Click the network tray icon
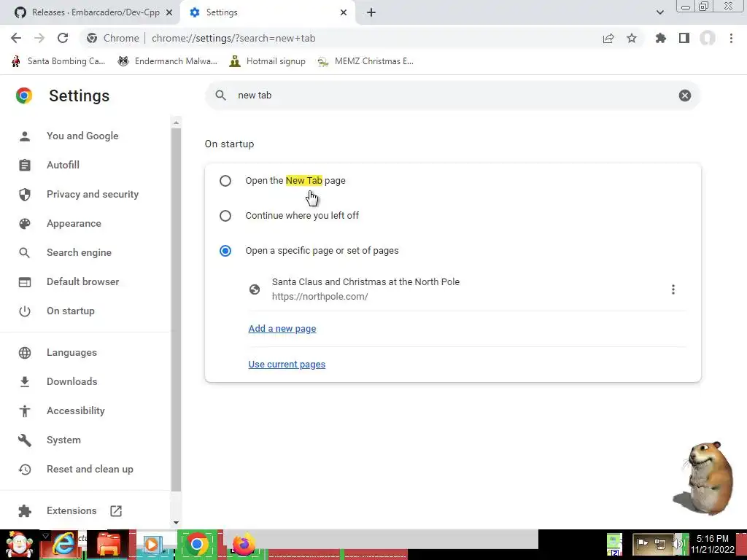 [x=660, y=544]
